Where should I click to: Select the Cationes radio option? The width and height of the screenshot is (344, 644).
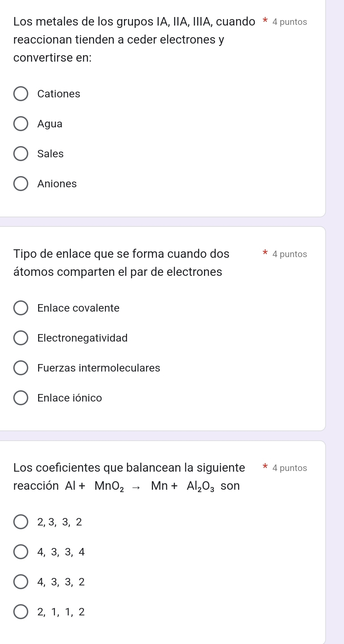coord(21,94)
